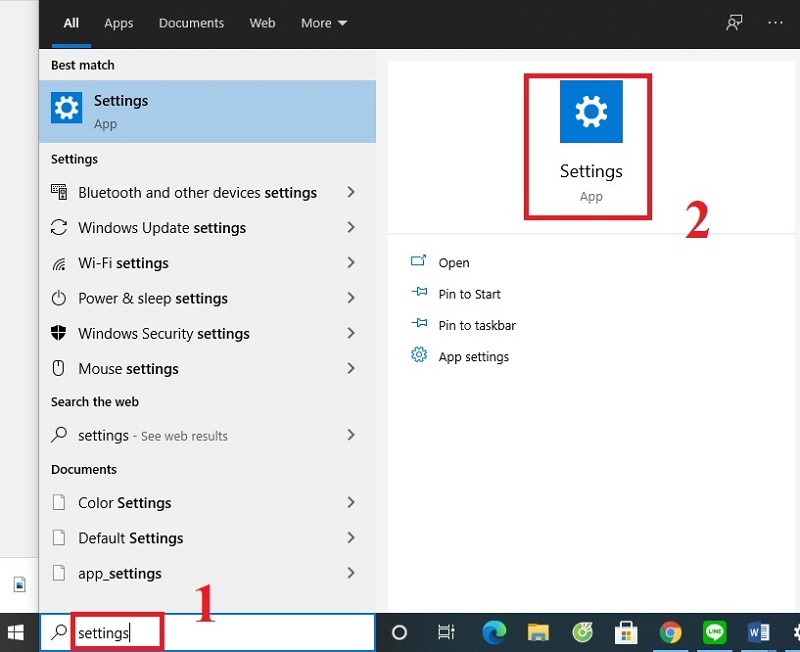The image size is (800, 652).
Task: Open the More options ellipsis menu
Action: (775, 22)
